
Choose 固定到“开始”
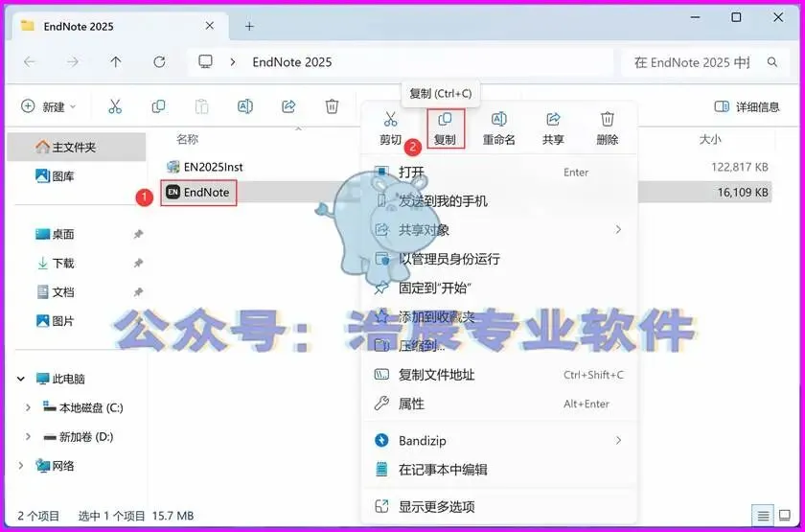click(499, 288)
